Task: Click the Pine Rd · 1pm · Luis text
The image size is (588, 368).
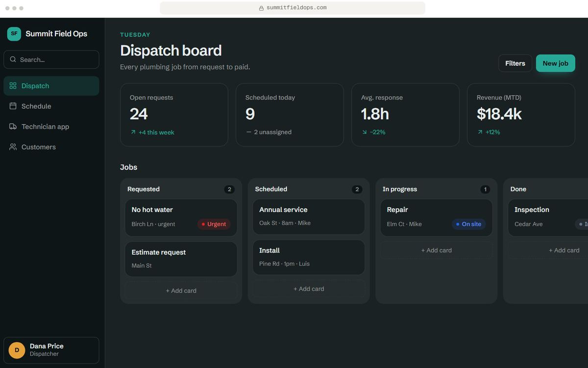Action: coord(285,264)
